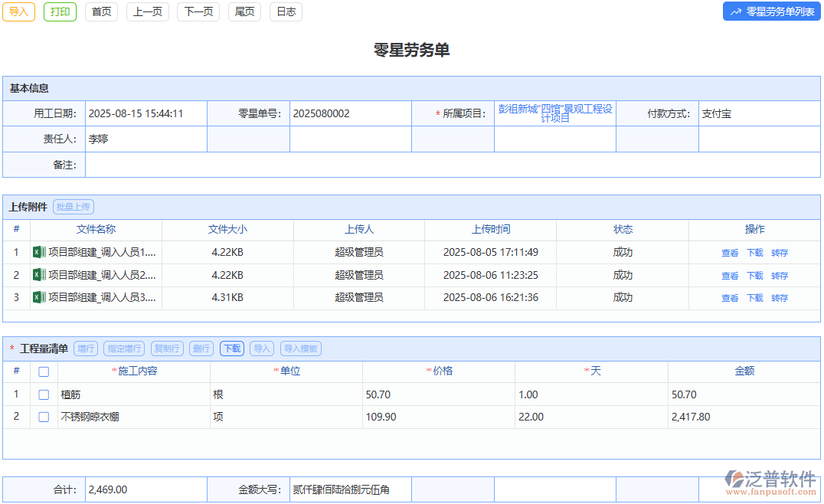Click the 零星劳务单列表 arrow icon
Screen dimensions: 824x504
click(x=736, y=11)
